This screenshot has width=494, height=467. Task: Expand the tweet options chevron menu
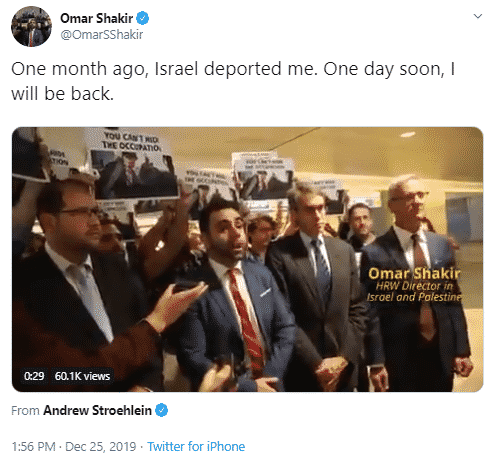478,16
